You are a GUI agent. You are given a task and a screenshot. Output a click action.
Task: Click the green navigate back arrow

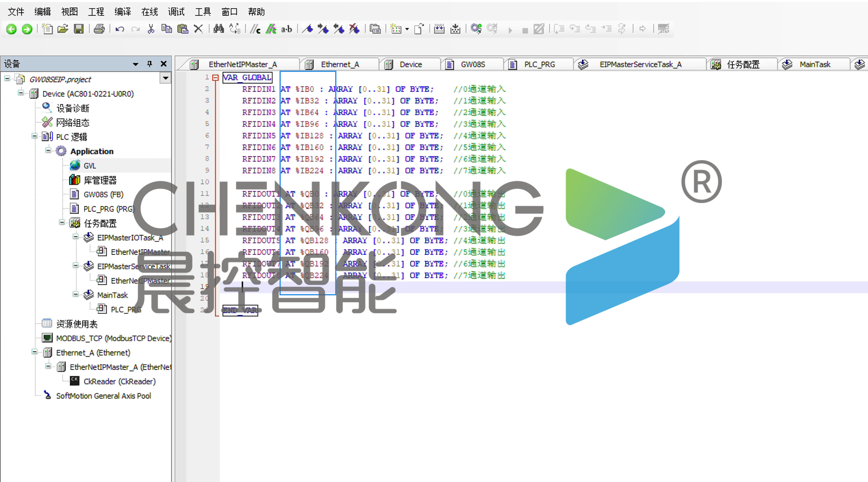12,29
